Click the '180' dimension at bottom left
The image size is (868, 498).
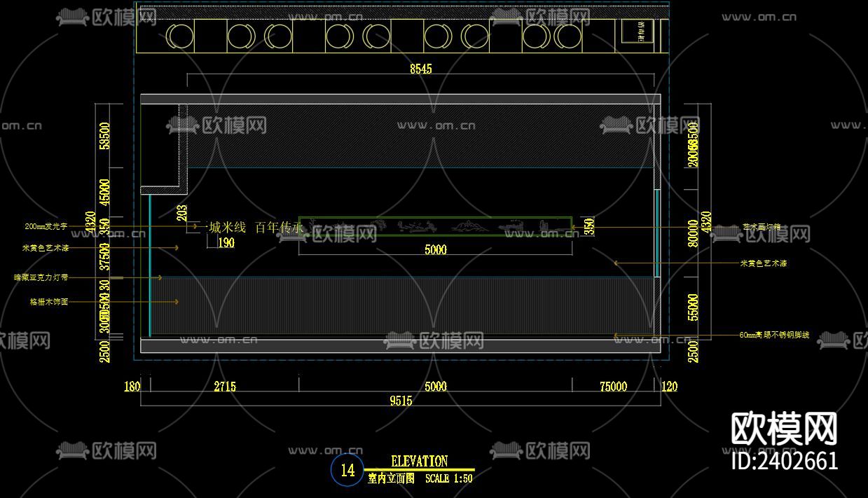[132, 387]
